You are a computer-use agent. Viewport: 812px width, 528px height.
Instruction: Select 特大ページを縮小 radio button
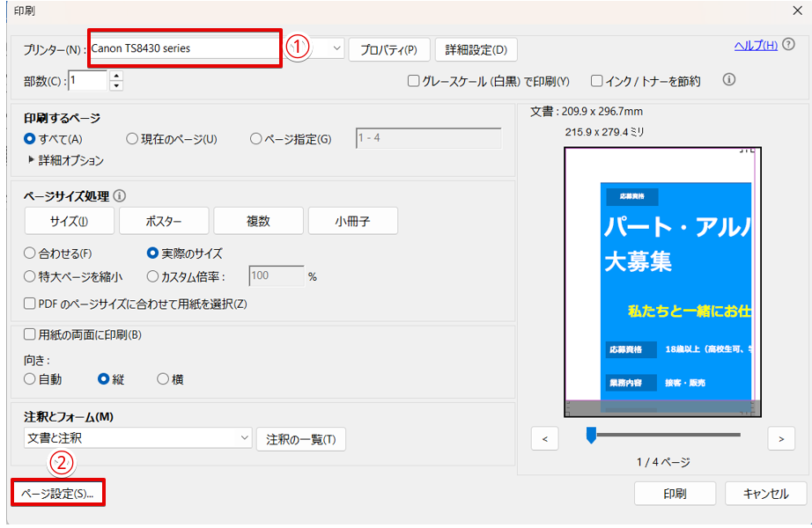(x=30, y=276)
